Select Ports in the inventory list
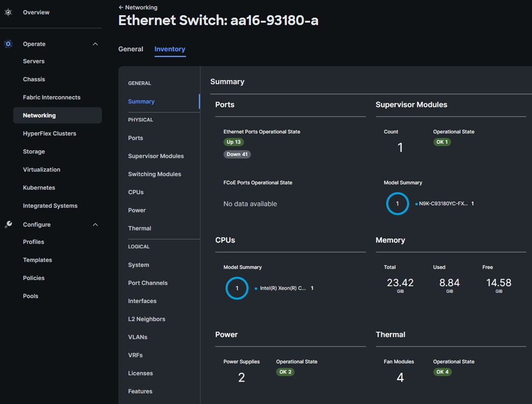This screenshot has height=404, width=532. click(135, 138)
